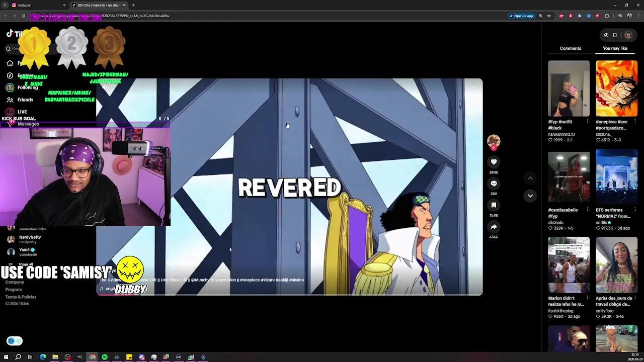The width and height of the screenshot is (644, 362).
Task: Open the Après des jours de travail thumbnail
Action: (x=616, y=265)
